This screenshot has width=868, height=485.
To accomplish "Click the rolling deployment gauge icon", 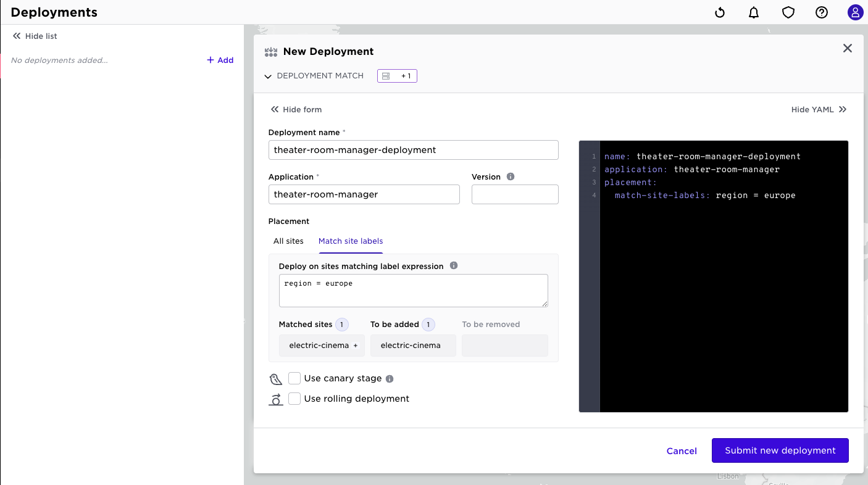I will pyautogui.click(x=276, y=399).
